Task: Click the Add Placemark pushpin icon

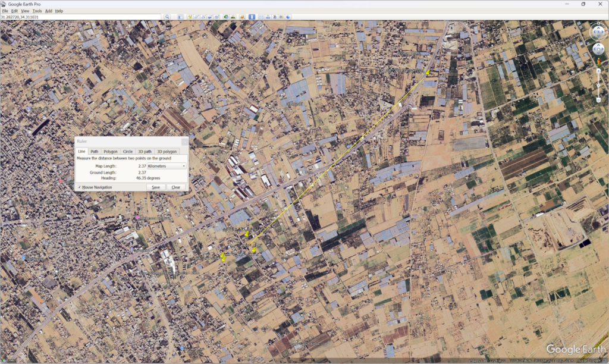Action: coord(190,17)
